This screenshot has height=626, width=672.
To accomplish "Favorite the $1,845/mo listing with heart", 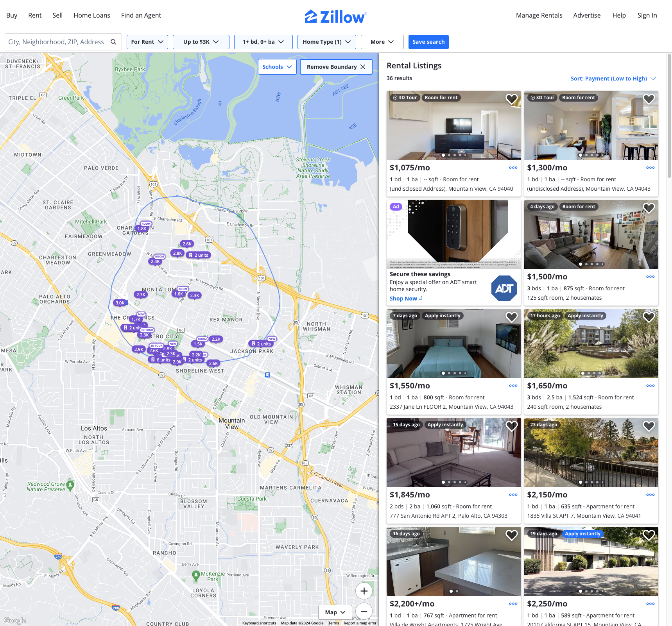I will (x=512, y=426).
